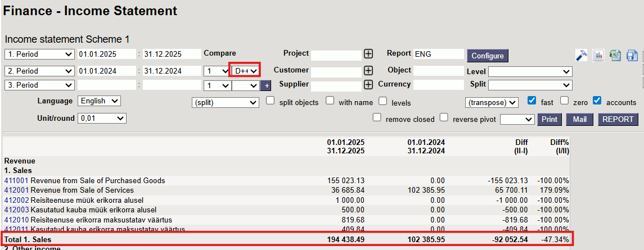644x250 pixels.
Task: Enable the split objects checkbox
Action: [x=270, y=102]
